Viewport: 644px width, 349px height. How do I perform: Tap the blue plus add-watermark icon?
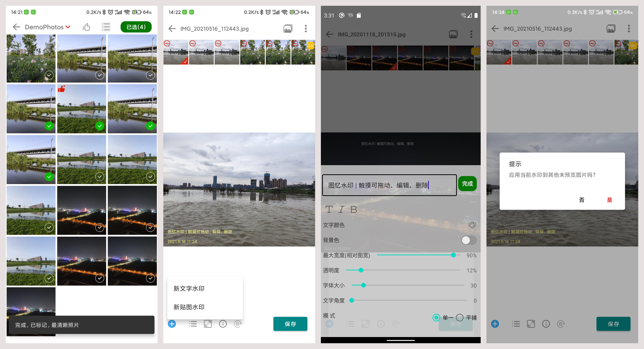tap(172, 324)
